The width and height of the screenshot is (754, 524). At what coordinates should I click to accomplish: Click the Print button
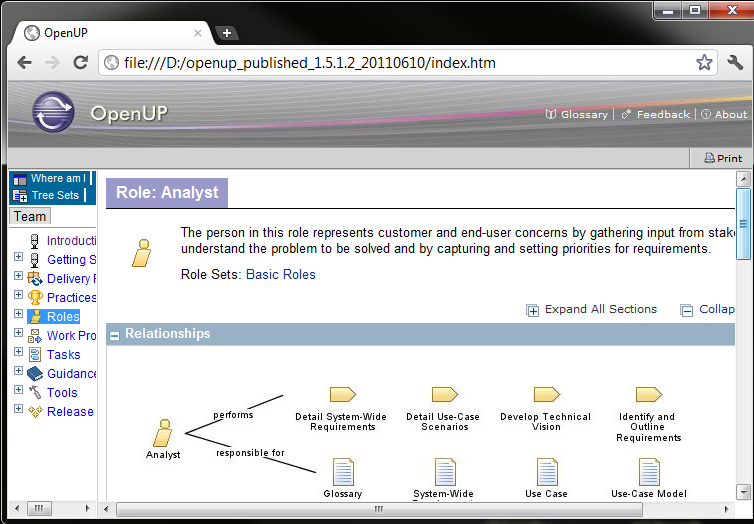click(723, 158)
